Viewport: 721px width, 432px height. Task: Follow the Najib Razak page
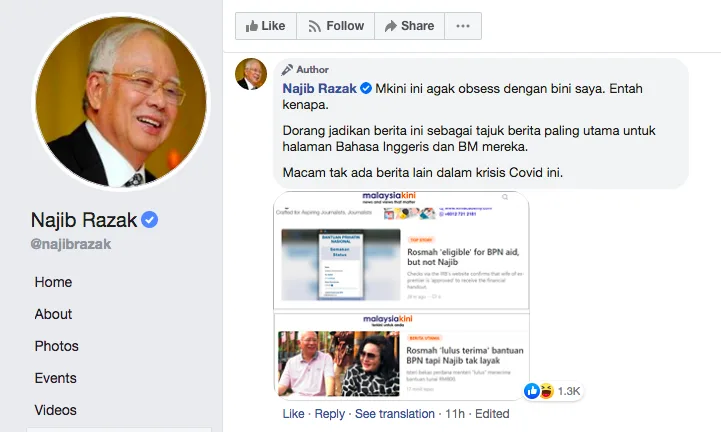click(x=336, y=26)
